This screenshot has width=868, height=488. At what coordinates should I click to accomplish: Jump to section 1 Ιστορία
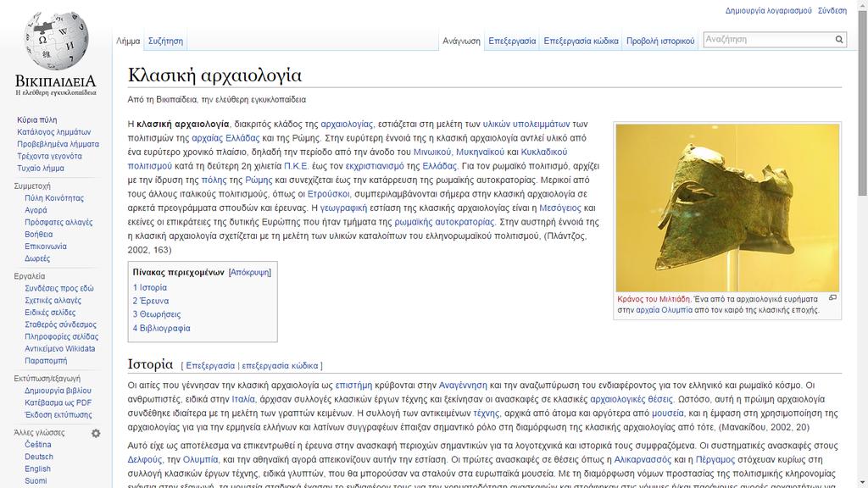pos(149,288)
